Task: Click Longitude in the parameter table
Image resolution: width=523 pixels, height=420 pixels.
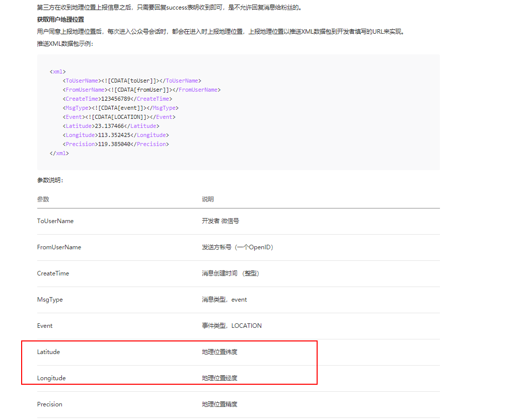Action: [51, 378]
